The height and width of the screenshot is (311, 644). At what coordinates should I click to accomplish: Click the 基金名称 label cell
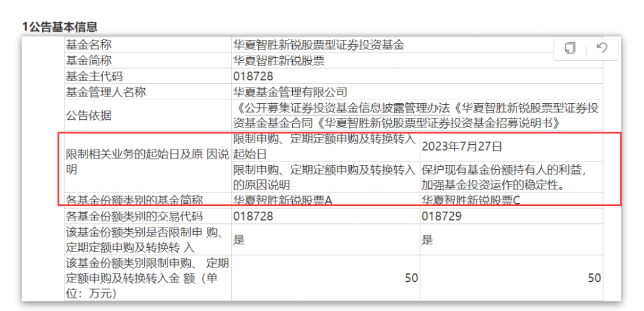[148, 45]
